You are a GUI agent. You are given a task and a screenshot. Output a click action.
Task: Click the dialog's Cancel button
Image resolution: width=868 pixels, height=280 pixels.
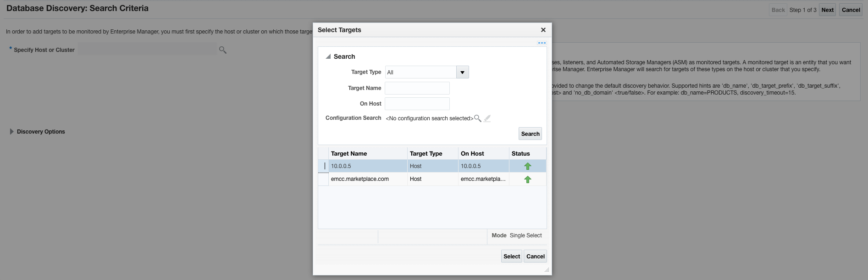(535, 257)
